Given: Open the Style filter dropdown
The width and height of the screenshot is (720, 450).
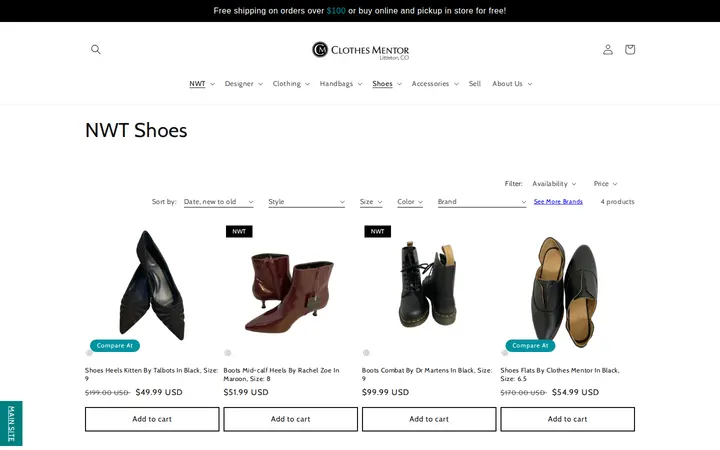Looking at the screenshot, I should click(x=306, y=202).
